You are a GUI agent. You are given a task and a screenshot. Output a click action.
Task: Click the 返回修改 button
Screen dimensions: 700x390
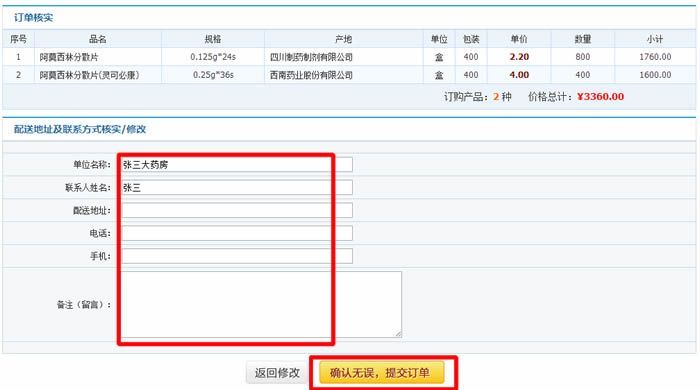(x=277, y=373)
